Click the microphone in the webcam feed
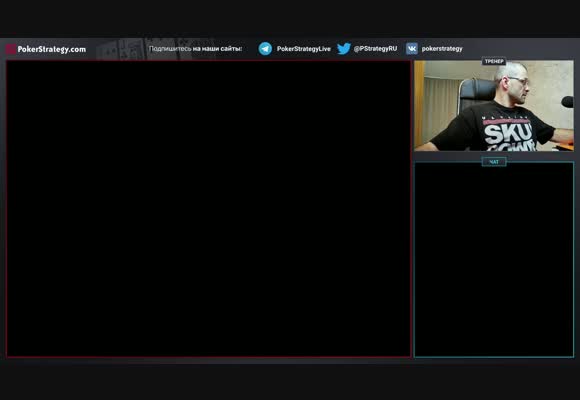Image resolution: width=580 pixels, height=400 pixels. (x=567, y=102)
